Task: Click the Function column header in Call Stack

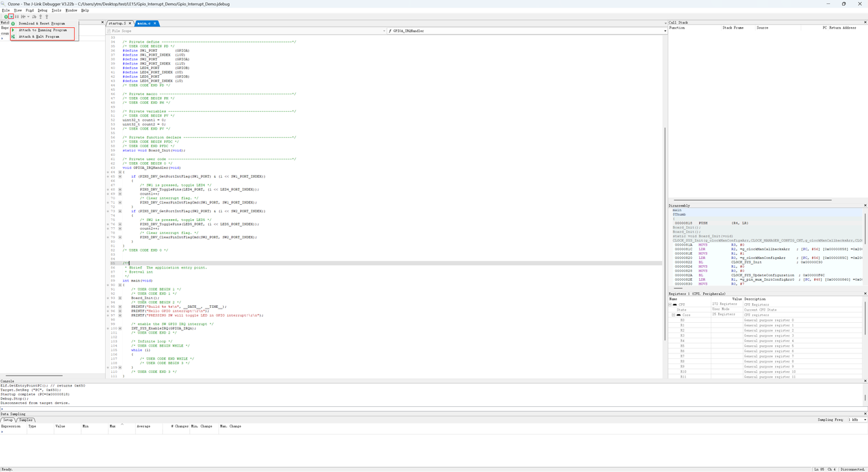Action: (694, 28)
